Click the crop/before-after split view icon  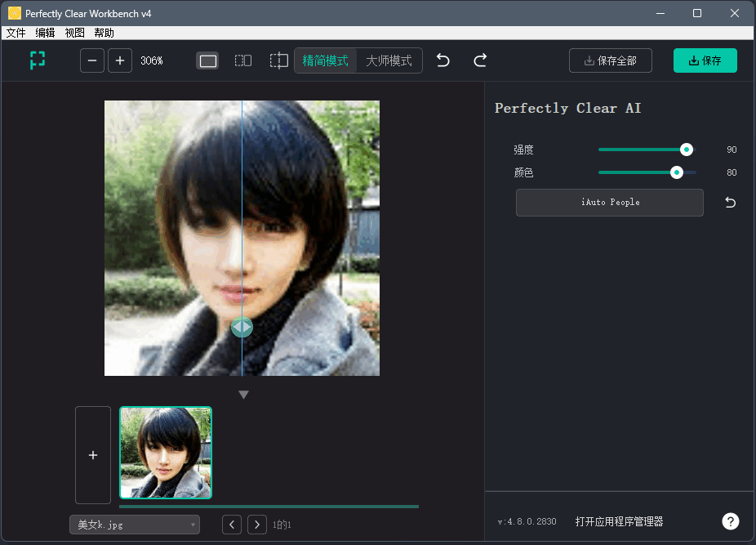(x=278, y=60)
